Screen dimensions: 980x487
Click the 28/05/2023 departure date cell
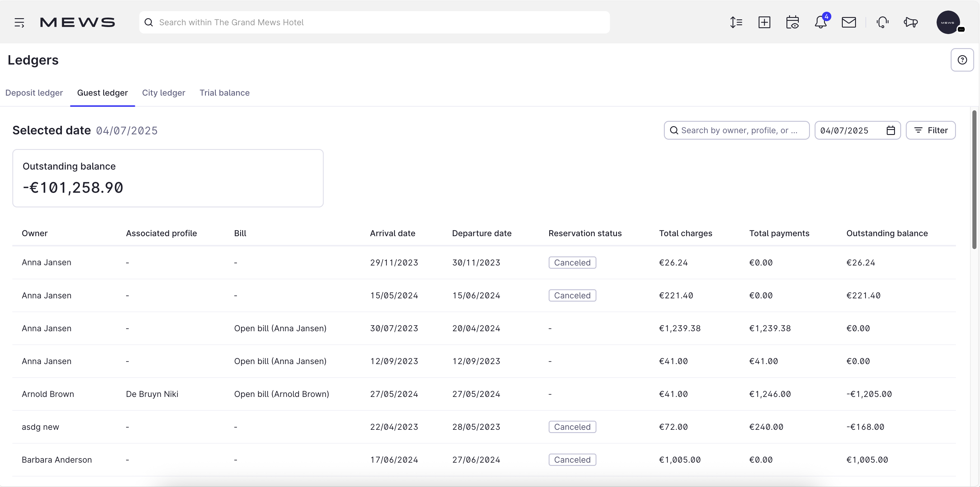(x=476, y=427)
